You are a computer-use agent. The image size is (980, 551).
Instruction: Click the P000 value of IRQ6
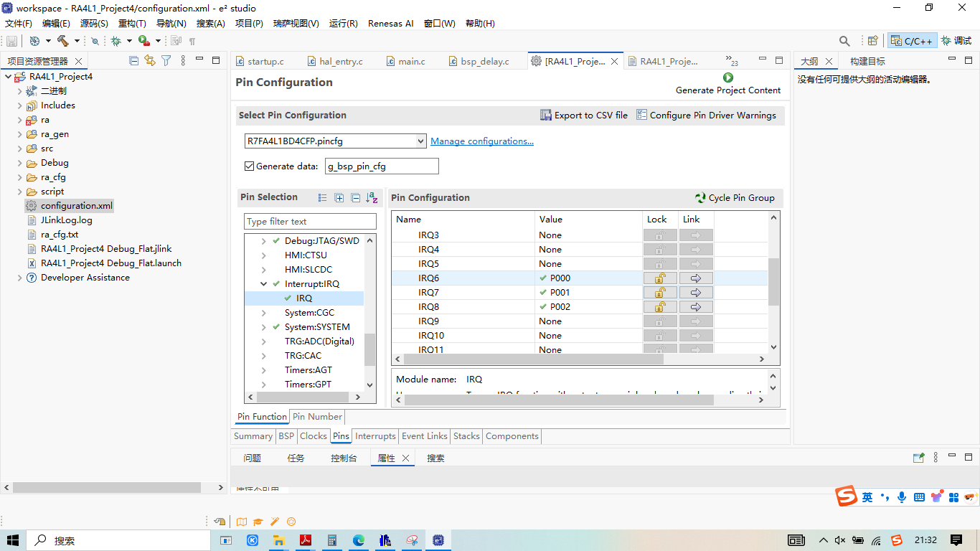tap(560, 278)
